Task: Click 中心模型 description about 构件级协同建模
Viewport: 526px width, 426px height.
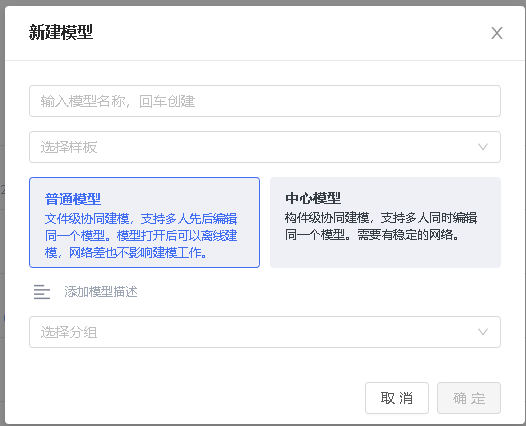Action: click(x=381, y=226)
